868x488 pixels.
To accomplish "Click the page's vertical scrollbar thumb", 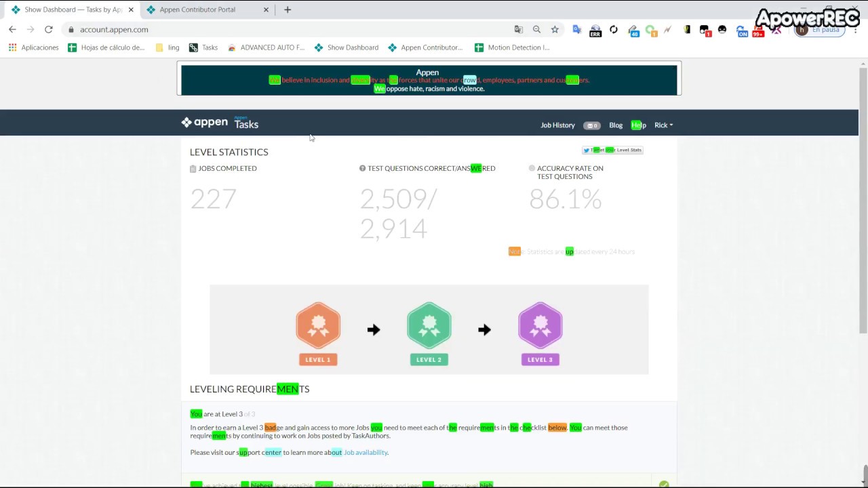I will tap(863, 200).
